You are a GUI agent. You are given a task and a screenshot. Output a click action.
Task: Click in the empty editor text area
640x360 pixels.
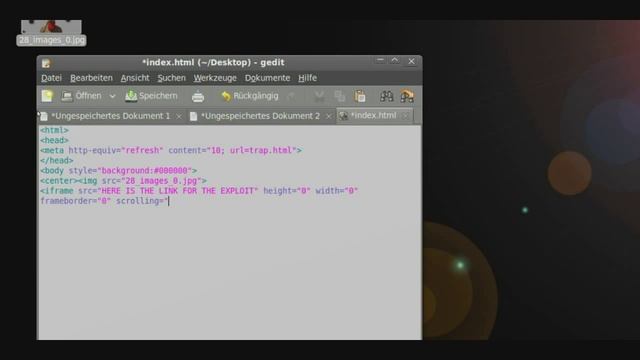229,273
